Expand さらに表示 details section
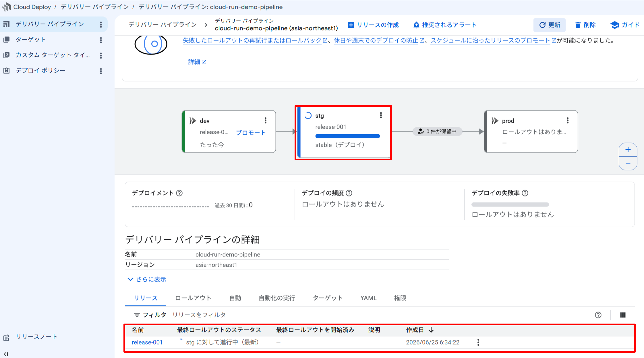Viewport: 644px width, 358px height. pyautogui.click(x=147, y=279)
